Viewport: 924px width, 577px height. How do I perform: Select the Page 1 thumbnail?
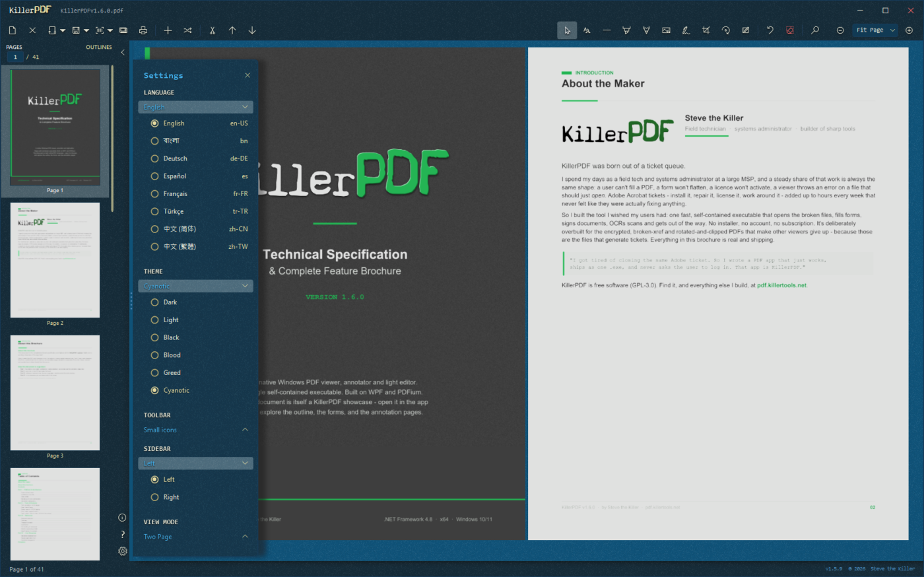pyautogui.click(x=55, y=127)
